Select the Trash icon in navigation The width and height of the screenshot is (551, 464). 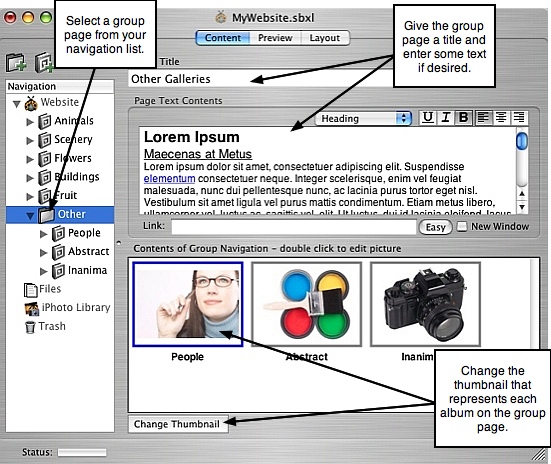pyautogui.click(x=30, y=327)
